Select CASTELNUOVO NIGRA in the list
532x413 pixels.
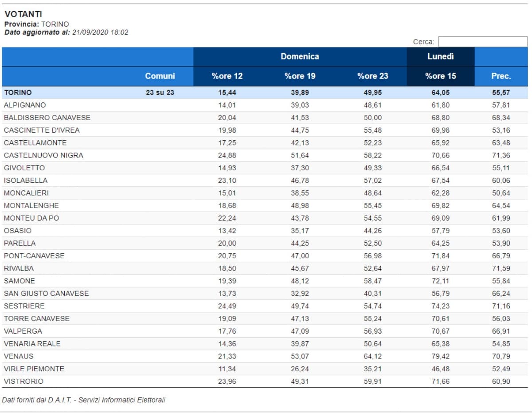[x=43, y=155]
